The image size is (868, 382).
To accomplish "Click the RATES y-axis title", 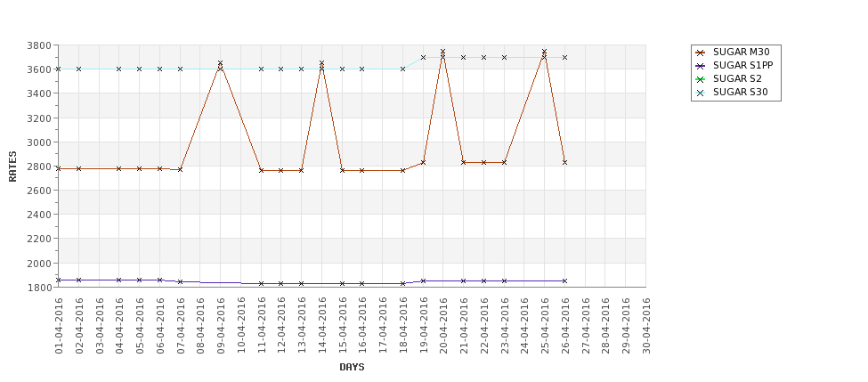I will pyautogui.click(x=12, y=167).
